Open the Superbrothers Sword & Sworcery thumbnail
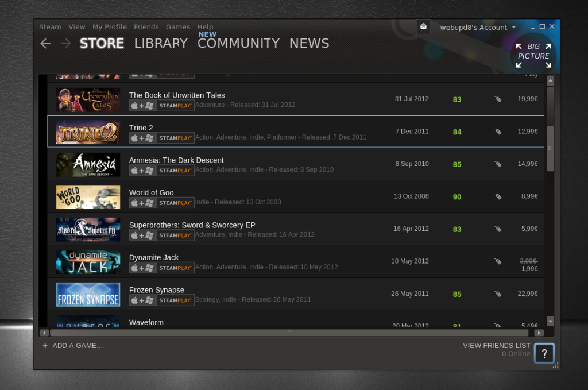588x390 pixels. (88, 230)
